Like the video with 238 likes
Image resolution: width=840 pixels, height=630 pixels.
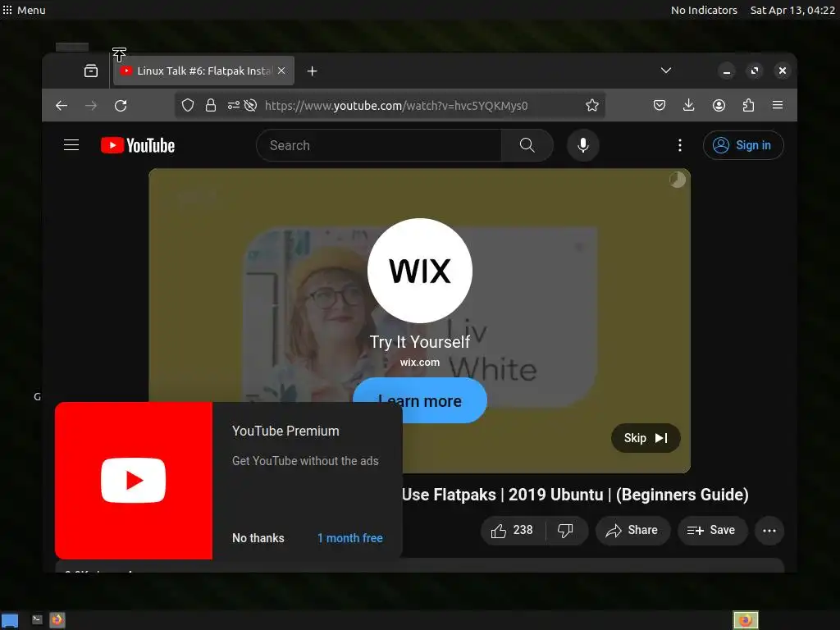click(x=512, y=531)
